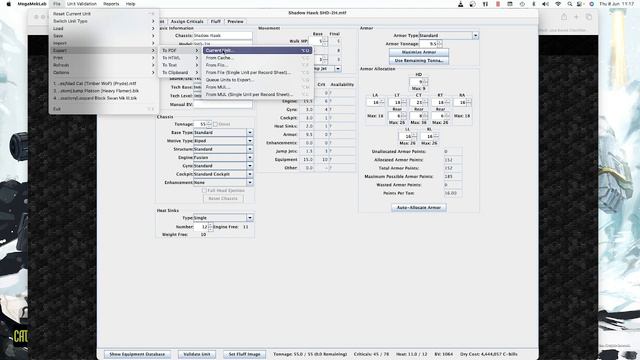Open recent file Black Swan Mk III
Viewport: 640px width, 360px height.
[104, 98]
